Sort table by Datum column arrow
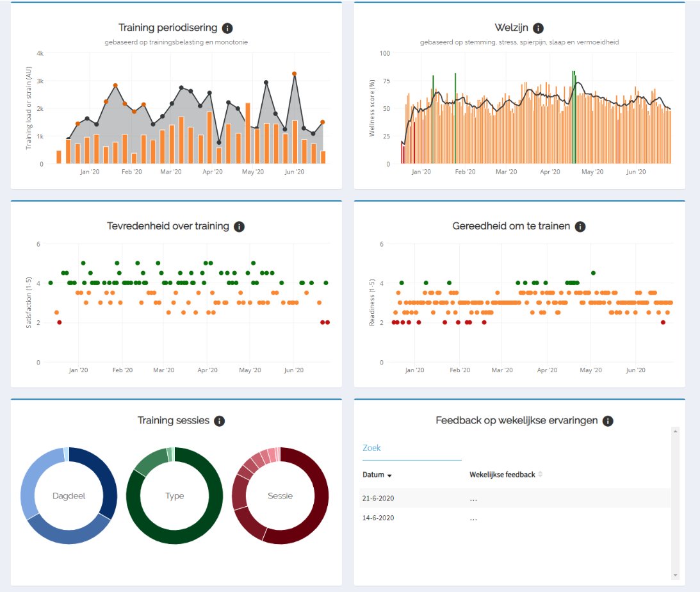The width and height of the screenshot is (700, 592). [x=389, y=475]
